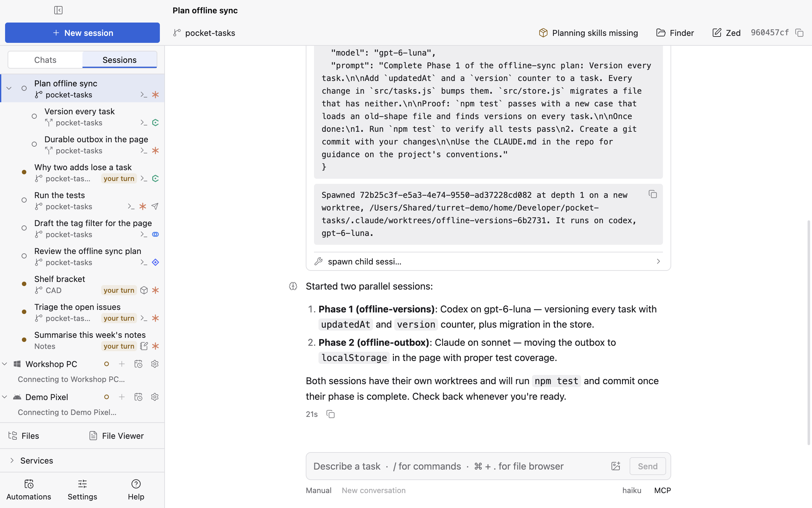Copy the spawned worktree output text
The height and width of the screenshot is (508, 812).
click(653, 194)
